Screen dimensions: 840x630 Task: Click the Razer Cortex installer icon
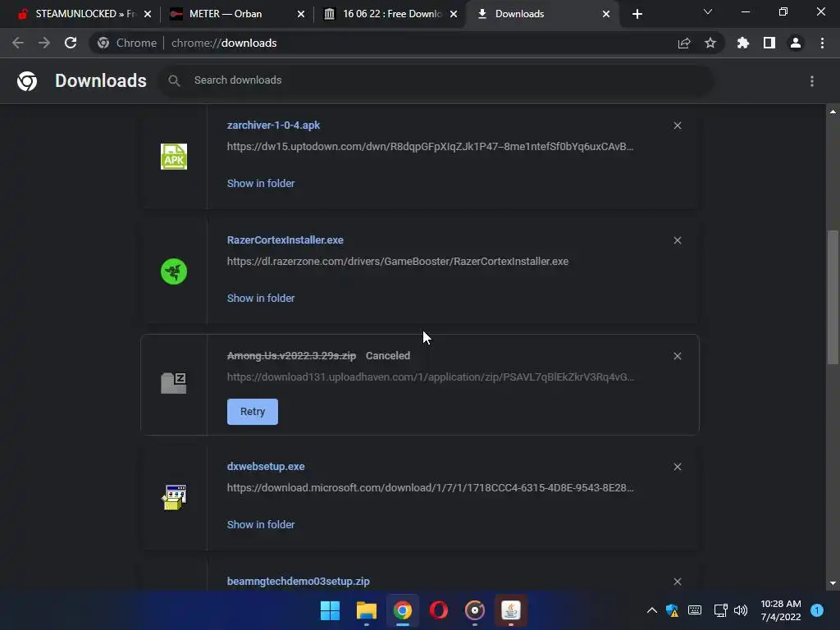(x=174, y=272)
